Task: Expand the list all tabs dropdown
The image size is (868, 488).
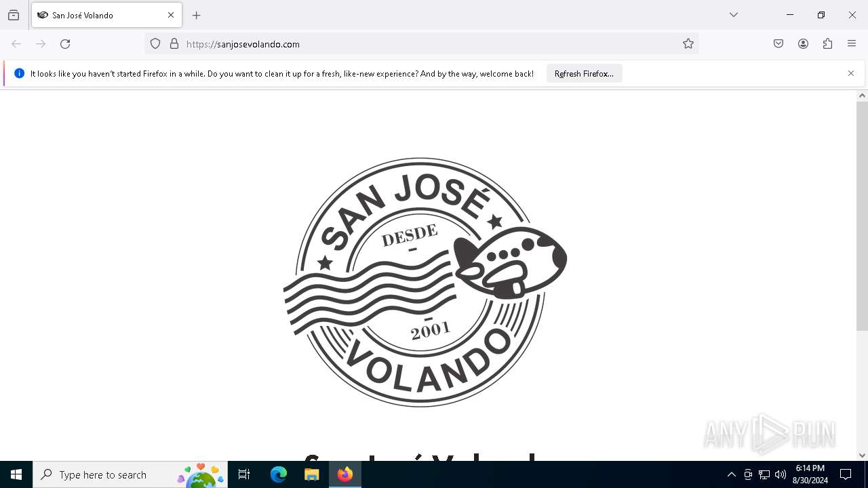Action: coord(734,15)
